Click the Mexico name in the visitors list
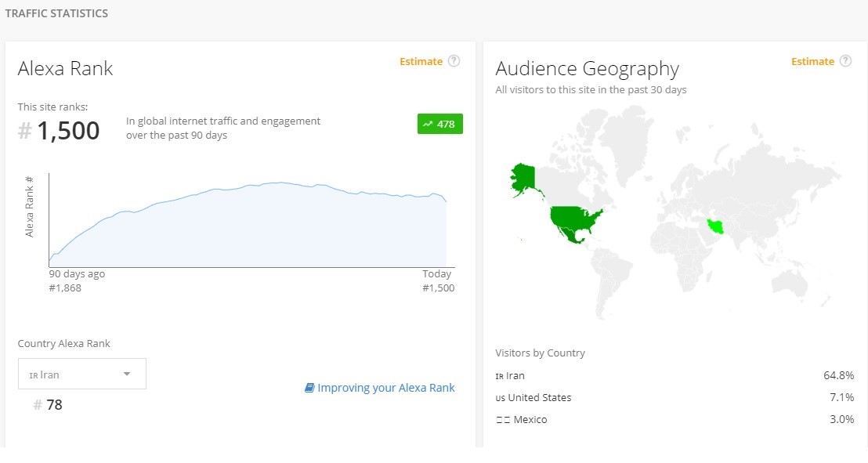The image size is (868, 463). point(530,420)
